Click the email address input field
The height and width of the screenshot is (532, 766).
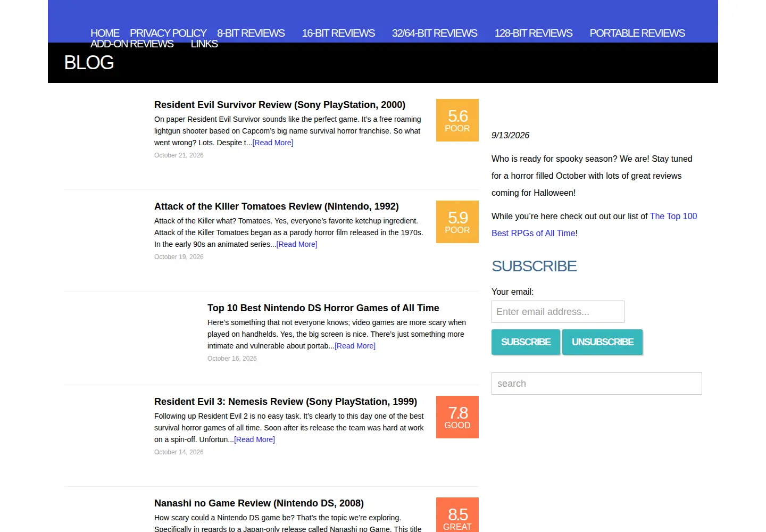(558, 312)
